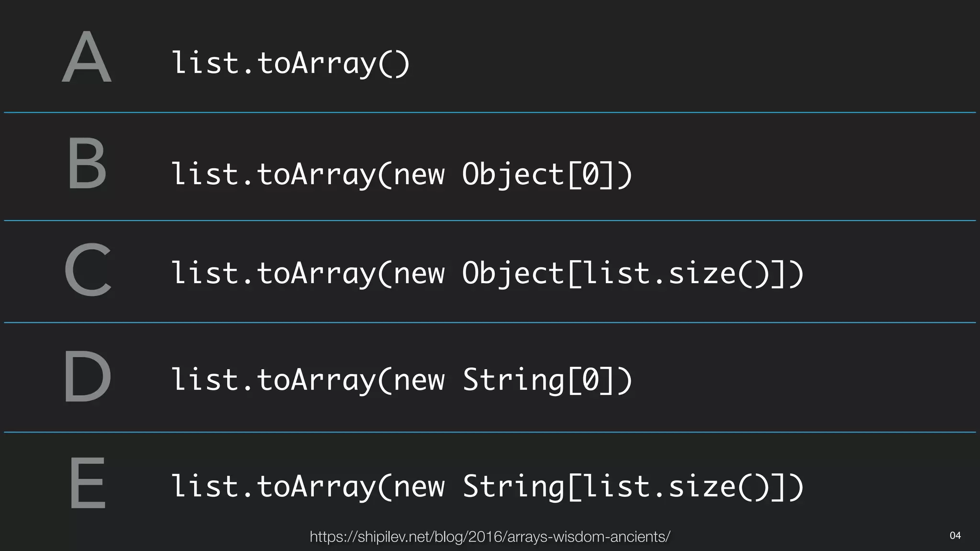Click the [0] index in option B
Viewport: 980px width, 551px height.
[591, 175]
